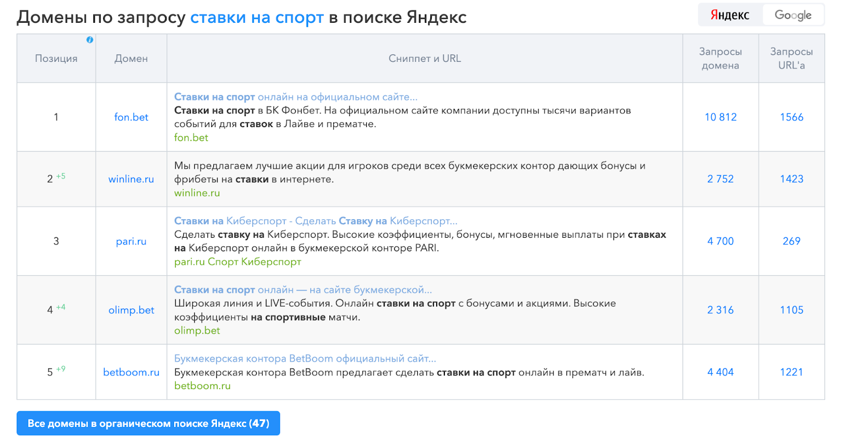Viewport: 868px width, 446px height.
Task: Click pari.ru snippet description about Киберспорт ставку
Action: (x=420, y=241)
